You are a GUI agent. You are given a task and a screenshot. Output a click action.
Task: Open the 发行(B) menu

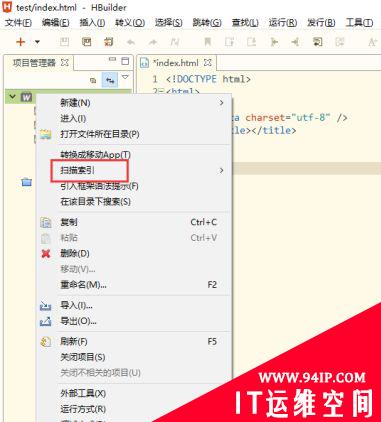(x=321, y=23)
